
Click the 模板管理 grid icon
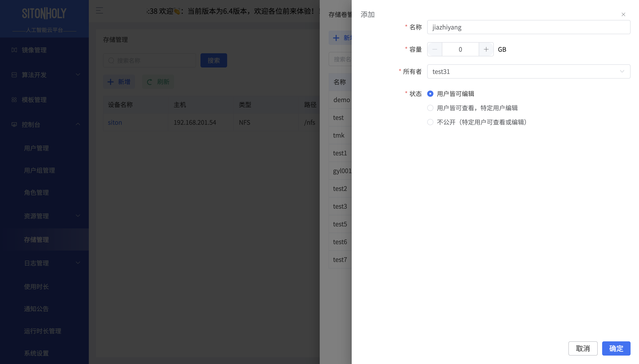(14, 100)
